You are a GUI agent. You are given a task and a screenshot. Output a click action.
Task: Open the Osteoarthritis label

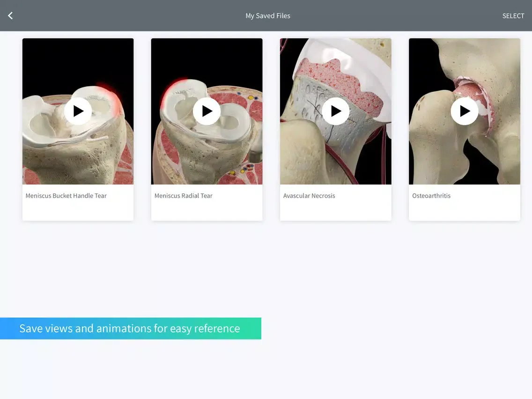click(x=431, y=196)
